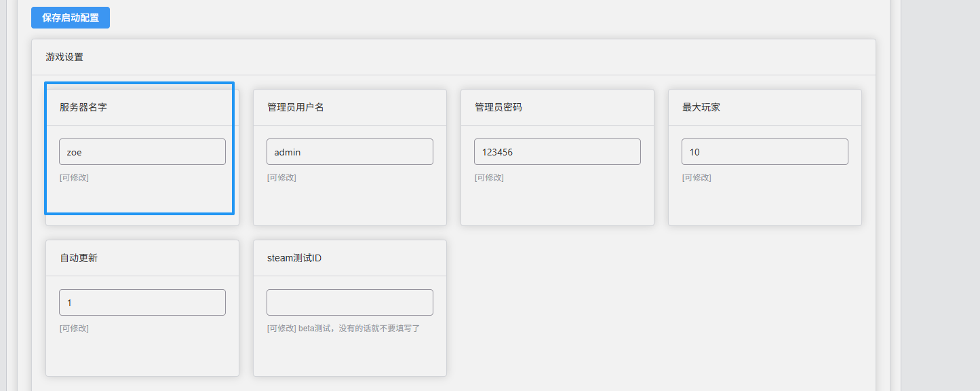Click the [可修改] hint under 自动更新
The height and width of the screenshot is (391, 980).
click(74, 329)
